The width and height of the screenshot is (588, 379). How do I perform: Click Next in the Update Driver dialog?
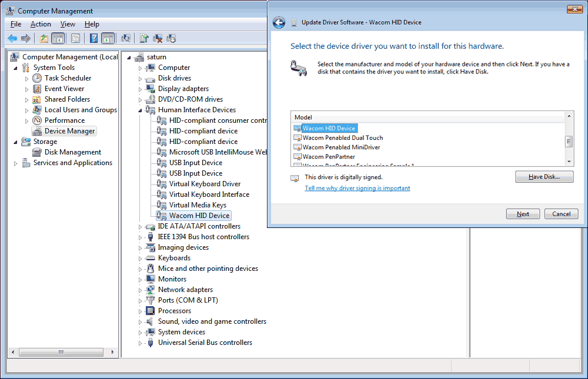click(523, 214)
